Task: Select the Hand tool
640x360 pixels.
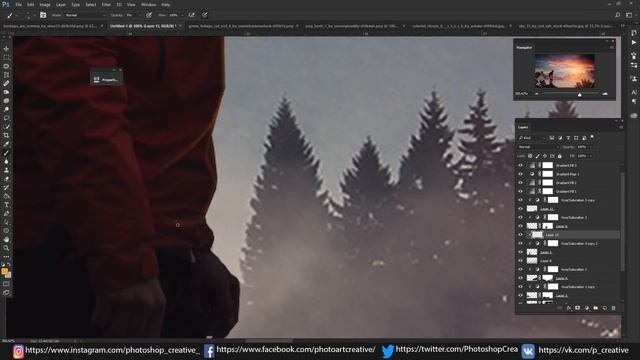Action: (x=6, y=239)
